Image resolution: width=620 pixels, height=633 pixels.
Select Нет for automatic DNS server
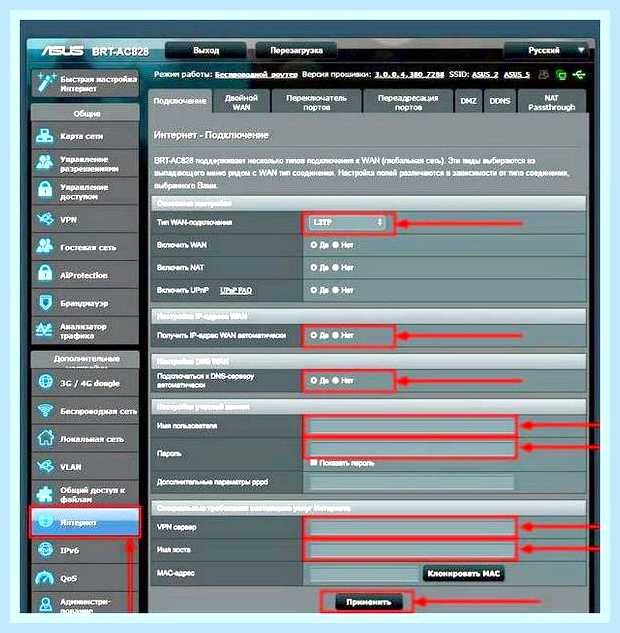pyautogui.click(x=335, y=380)
